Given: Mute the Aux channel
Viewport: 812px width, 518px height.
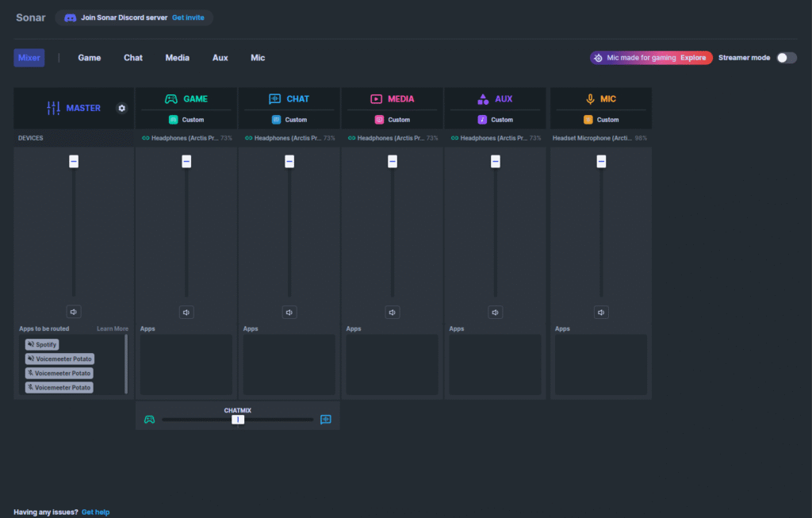Looking at the screenshot, I should click(x=496, y=313).
